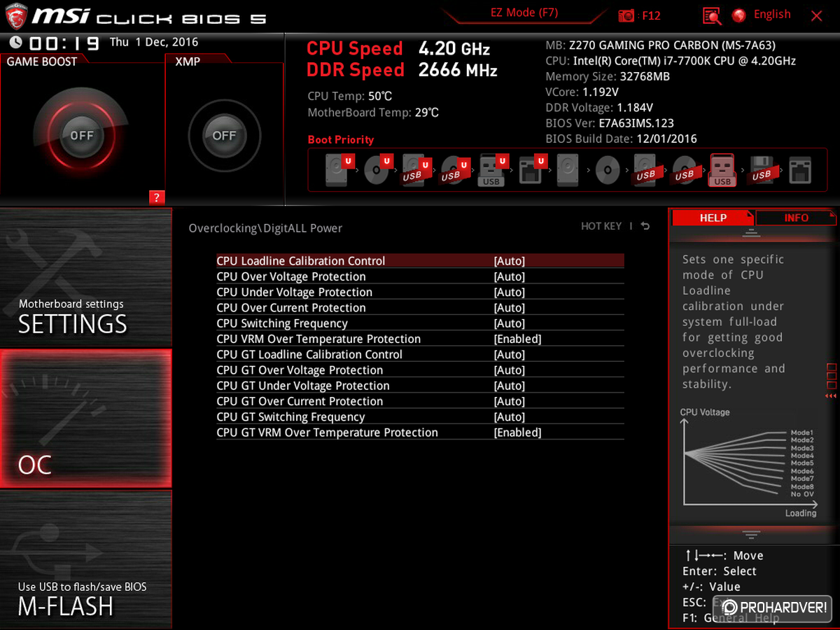Change language via the English label

772,15
